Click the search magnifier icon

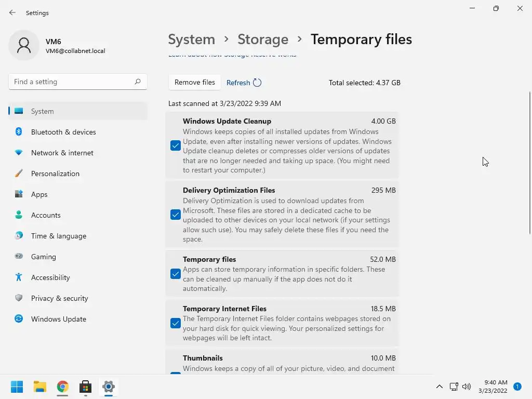(x=138, y=82)
